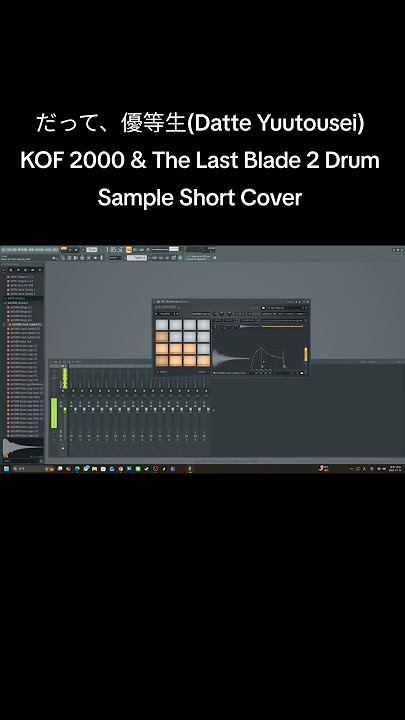Open the FPC pad number selector

[x=167, y=314]
